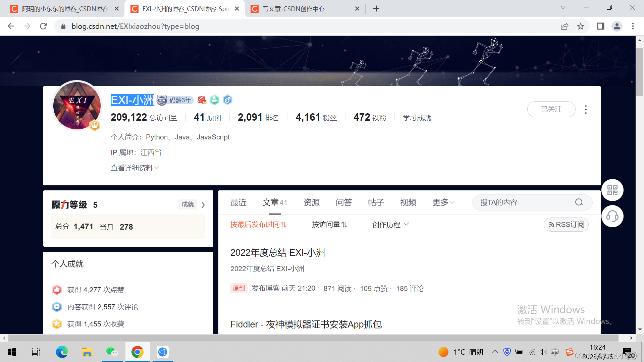The height and width of the screenshot is (362, 644).
Task: Open article 2022年度总结 EXI-小洲
Action: [278, 253]
